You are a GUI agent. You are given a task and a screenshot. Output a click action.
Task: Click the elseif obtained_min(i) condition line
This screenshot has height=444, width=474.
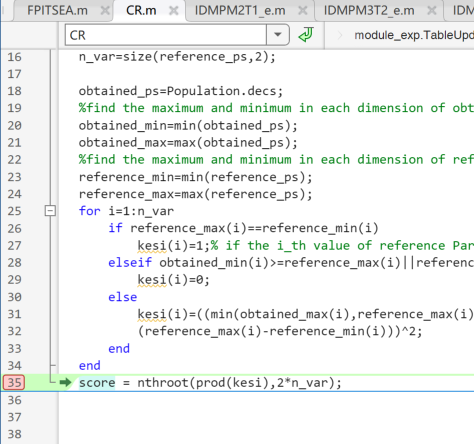(x=291, y=263)
